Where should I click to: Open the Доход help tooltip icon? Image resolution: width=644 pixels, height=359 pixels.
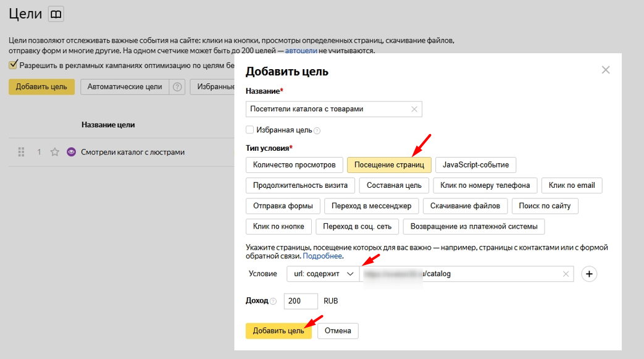(273, 301)
